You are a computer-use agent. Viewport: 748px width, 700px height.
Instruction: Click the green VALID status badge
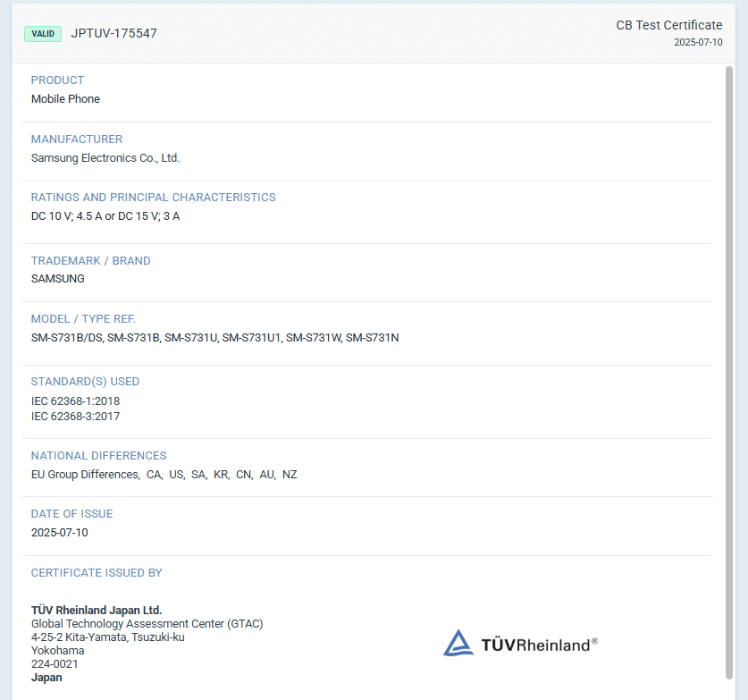pyautogui.click(x=43, y=34)
